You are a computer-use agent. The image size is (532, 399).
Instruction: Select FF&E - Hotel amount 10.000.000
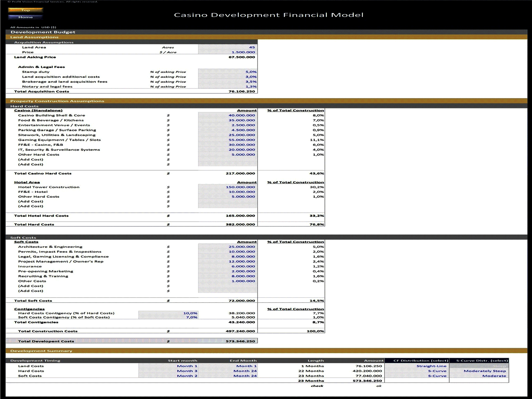(x=227, y=192)
